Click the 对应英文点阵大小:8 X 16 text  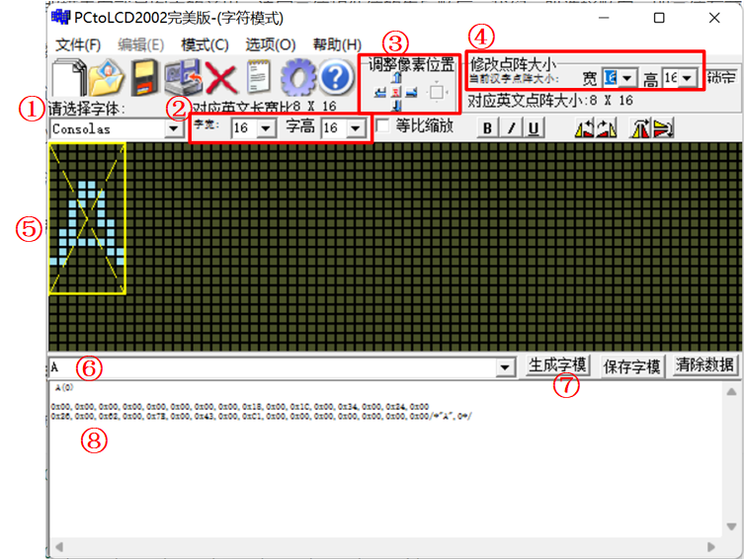click(x=550, y=100)
